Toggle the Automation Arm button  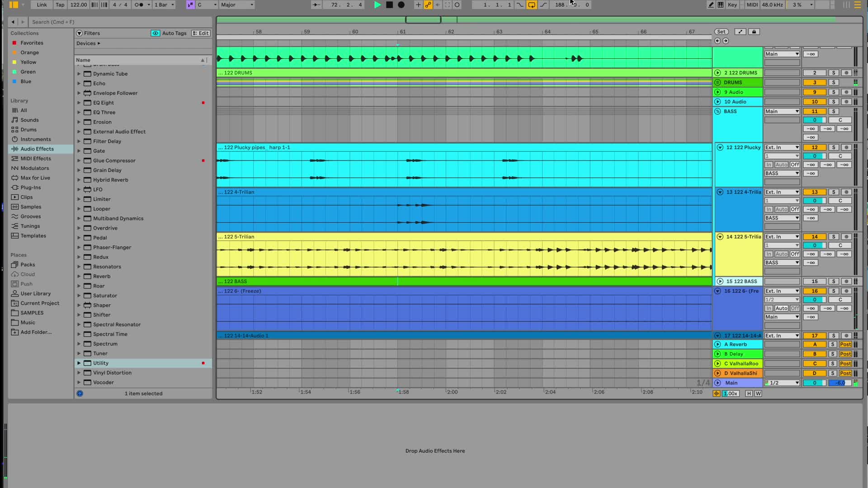(x=428, y=5)
